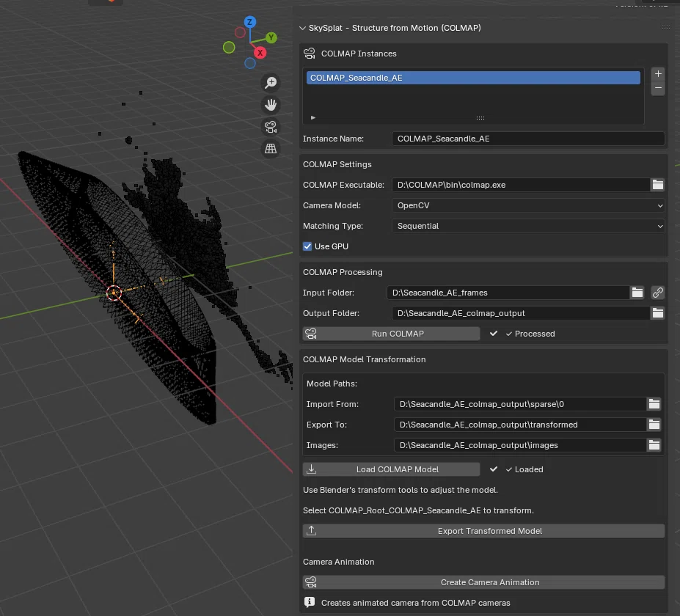Click 'COLMAP Model Transformation' heading

(365, 359)
